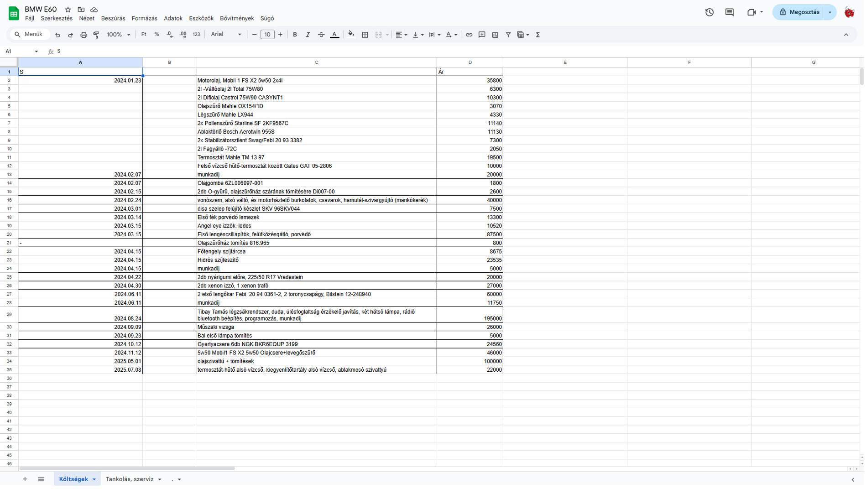Viewport: 866px width, 504px height.
Task: Open the Fájl menu
Action: coord(30,19)
